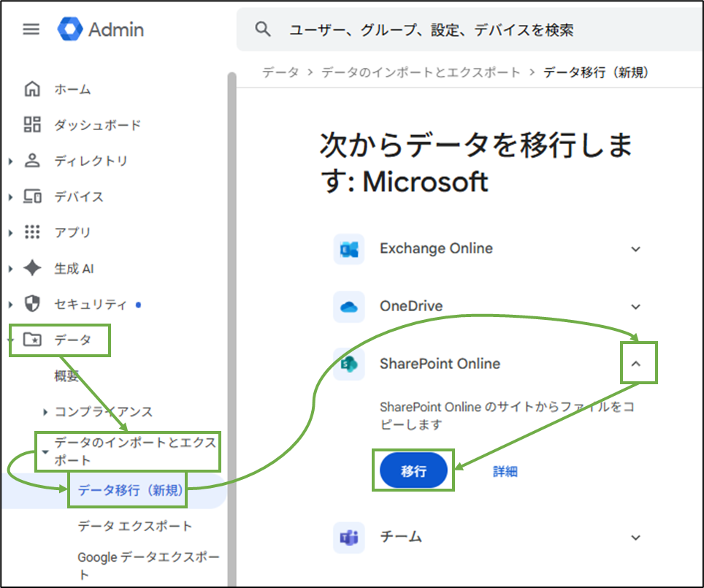The image size is (704, 588).
Task: Expand the Exchange Online chevron
Action: click(636, 249)
